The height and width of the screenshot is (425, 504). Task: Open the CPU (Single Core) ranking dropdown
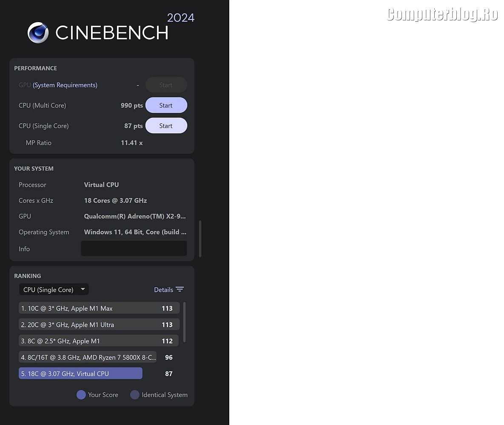[x=54, y=290]
